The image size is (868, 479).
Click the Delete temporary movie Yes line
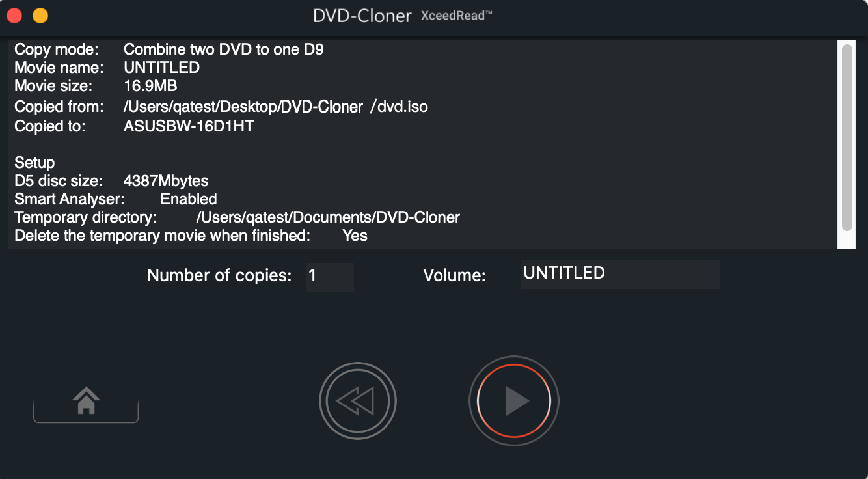[x=191, y=236]
